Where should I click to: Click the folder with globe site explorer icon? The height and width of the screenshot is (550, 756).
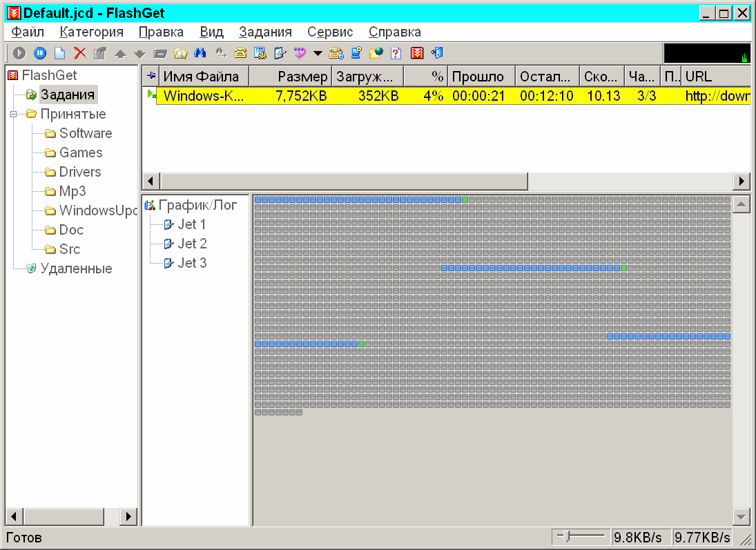[x=376, y=53]
